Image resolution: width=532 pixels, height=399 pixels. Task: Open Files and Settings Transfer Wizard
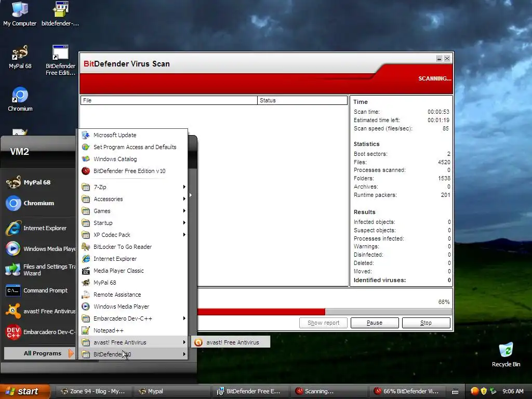click(x=40, y=270)
